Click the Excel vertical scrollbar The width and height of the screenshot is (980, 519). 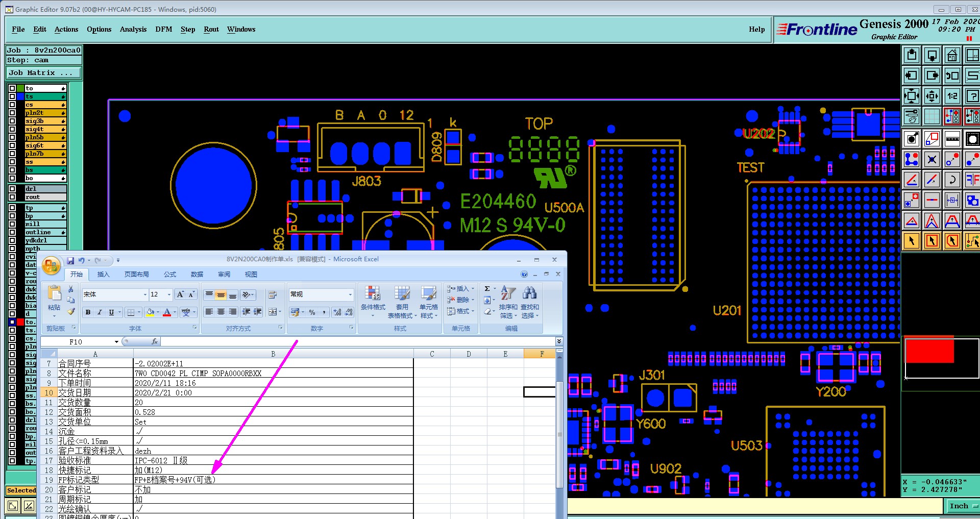click(x=559, y=434)
